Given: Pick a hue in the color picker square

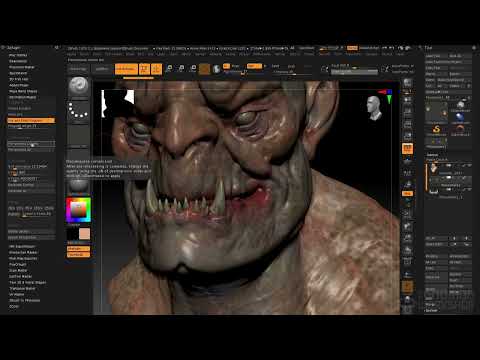Looking at the screenshot, I should click(78, 210).
